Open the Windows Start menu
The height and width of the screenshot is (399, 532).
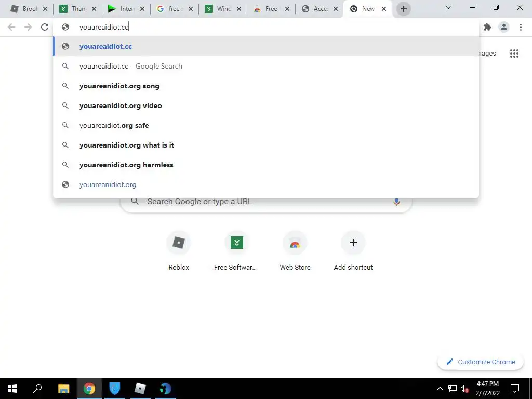pos(12,389)
